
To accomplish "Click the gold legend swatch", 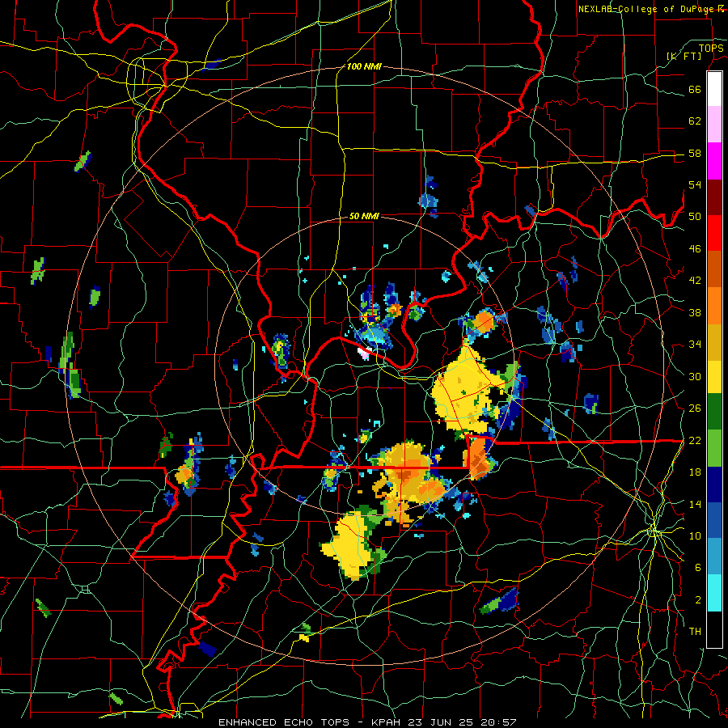I will coord(714,341).
